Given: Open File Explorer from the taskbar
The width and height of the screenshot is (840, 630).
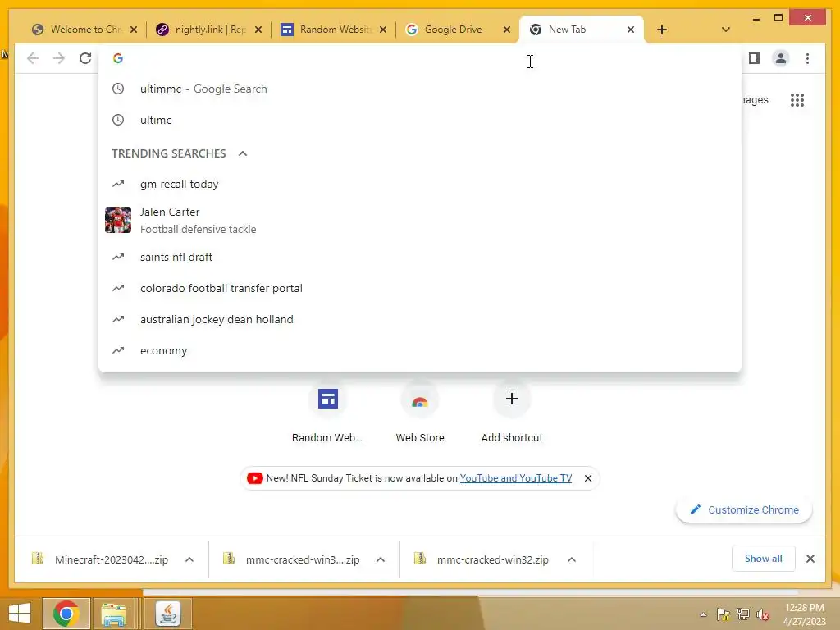Looking at the screenshot, I should click(x=114, y=614).
